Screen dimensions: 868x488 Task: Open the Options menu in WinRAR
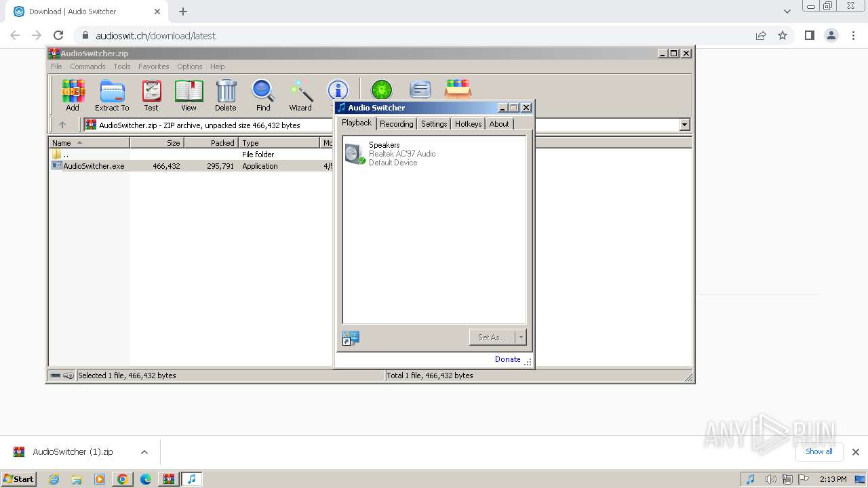(x=190, y=66)
